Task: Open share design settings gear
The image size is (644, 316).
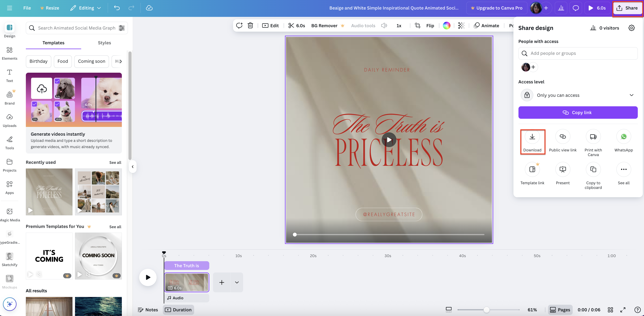Action: [x=631, y=28]
